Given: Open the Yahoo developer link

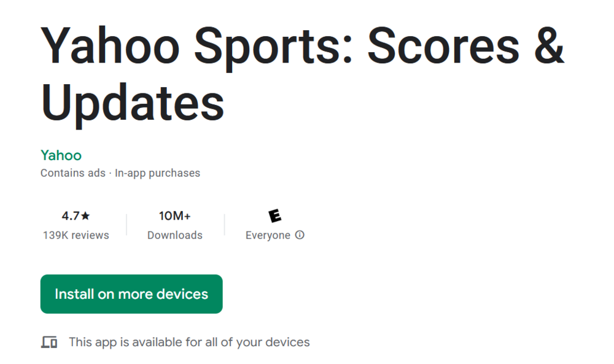Looking at the screenshot, I should [61, 155].
